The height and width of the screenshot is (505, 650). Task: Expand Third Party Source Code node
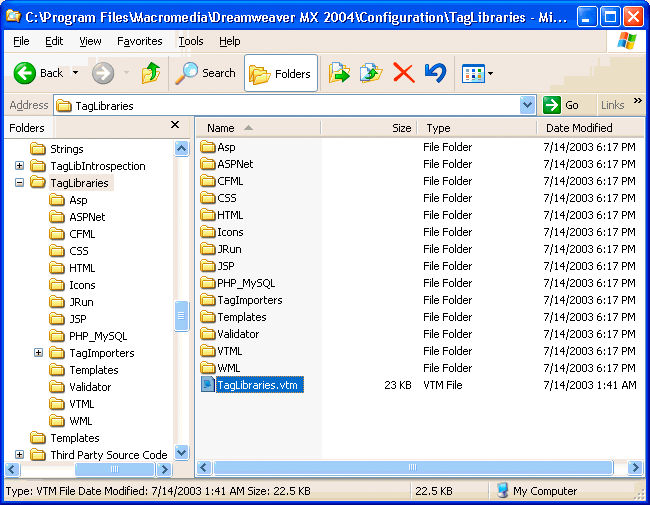point(19,454)
